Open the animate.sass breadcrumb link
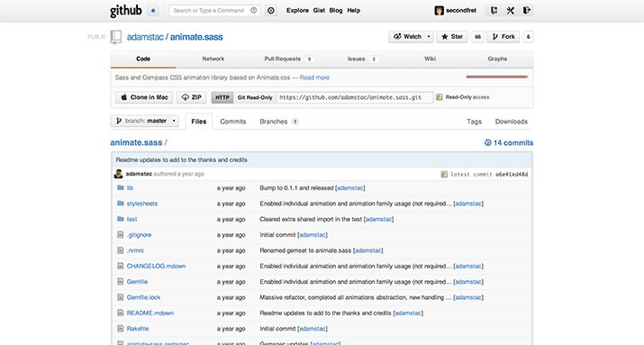644x345 pixels. [136, 142]
